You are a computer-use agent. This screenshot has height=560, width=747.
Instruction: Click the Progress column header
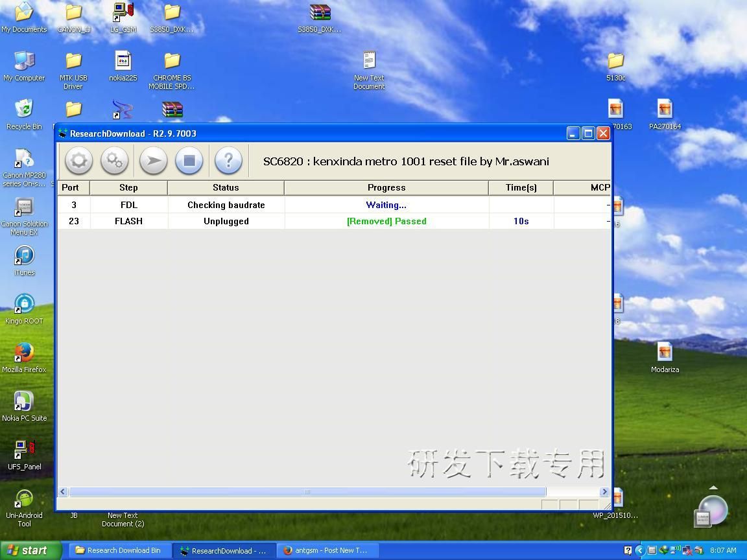tap(386, 187)
